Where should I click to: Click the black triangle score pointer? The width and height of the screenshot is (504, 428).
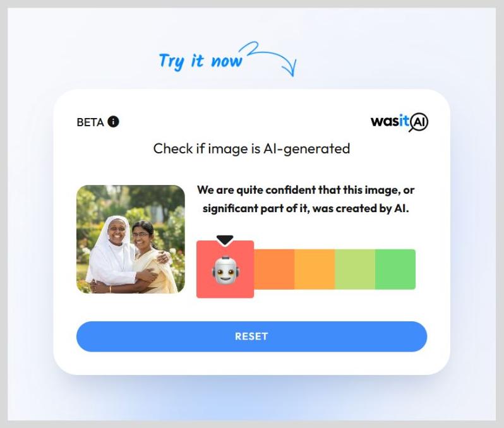tap(225, 241)
